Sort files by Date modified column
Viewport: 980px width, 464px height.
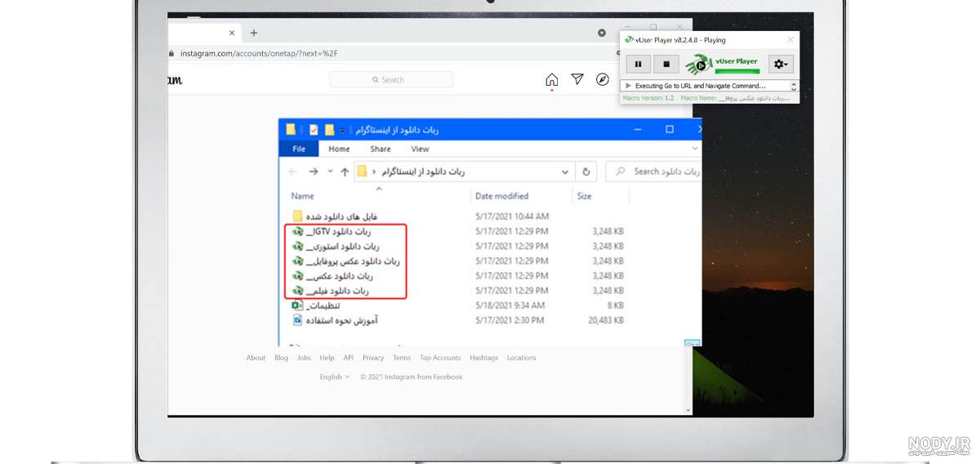[501, 196]
